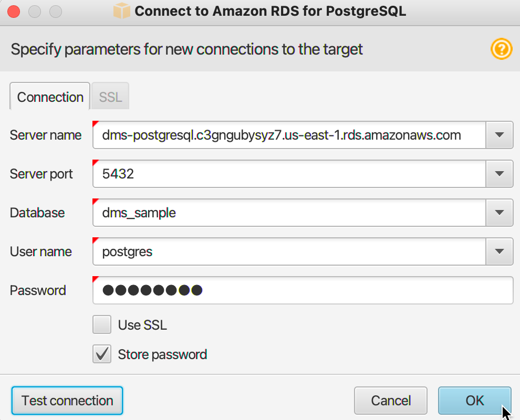Close the dialog with the red button

click(14, 12)
